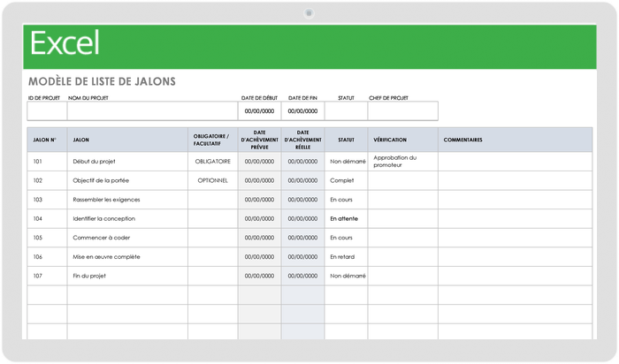Click milestone number 103 cell
The image size is (619, 364).
click(47, 200)
